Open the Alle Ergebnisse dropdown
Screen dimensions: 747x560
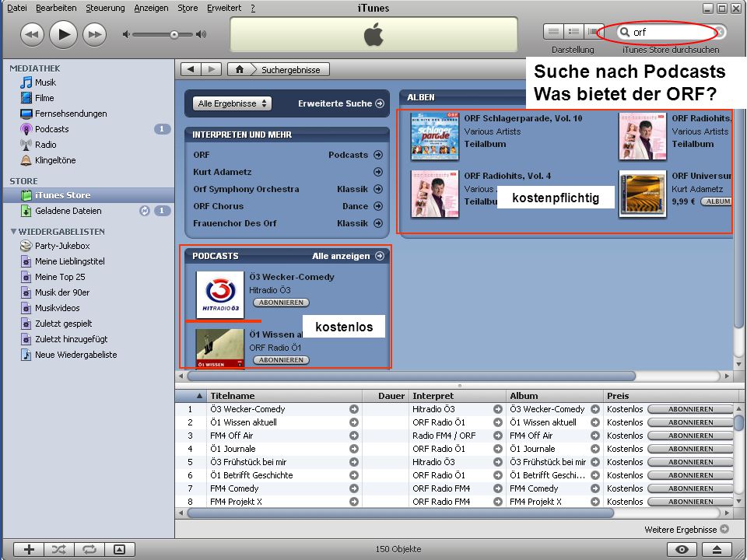(232, 103)
